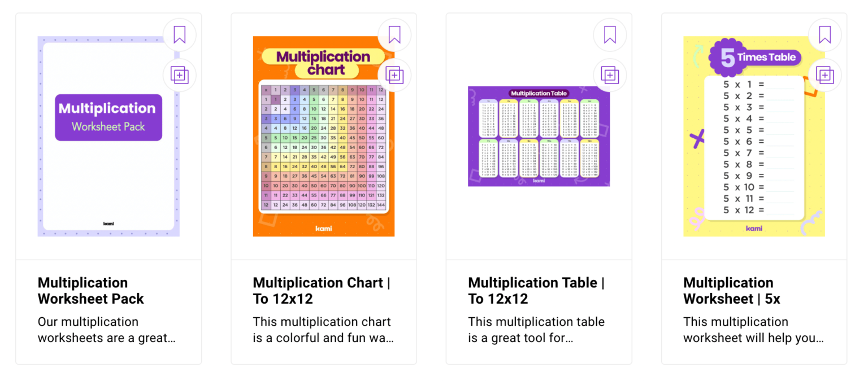The image size is (868, 381).
Task: Click the yellow 5 Times Table preview image
Action: click(x=754, y=135)
